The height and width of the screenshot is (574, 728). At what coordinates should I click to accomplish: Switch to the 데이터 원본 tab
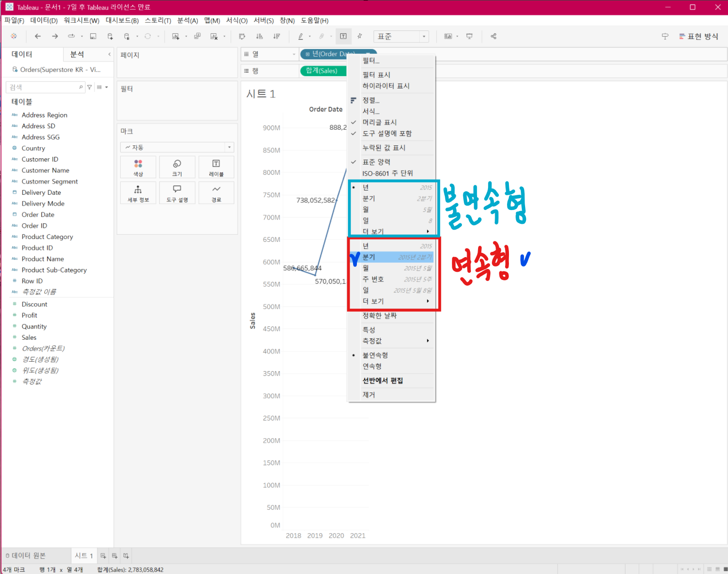click(26, 555)
